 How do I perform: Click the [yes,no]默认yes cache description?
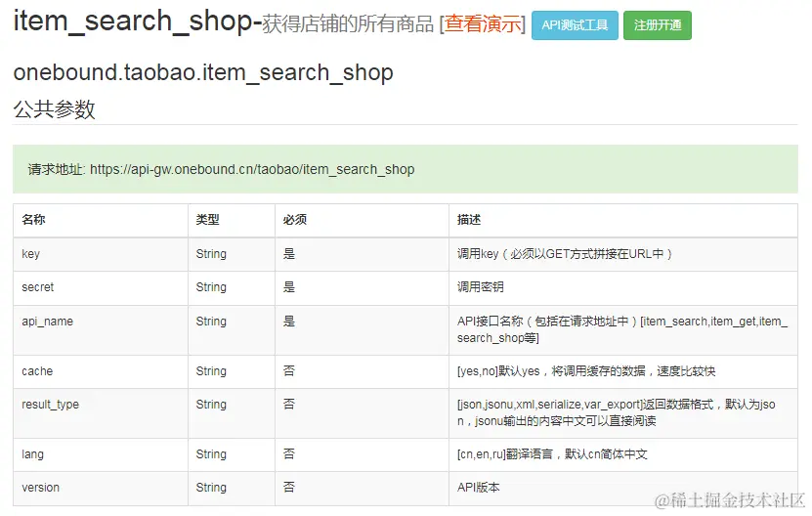point(586,371)
